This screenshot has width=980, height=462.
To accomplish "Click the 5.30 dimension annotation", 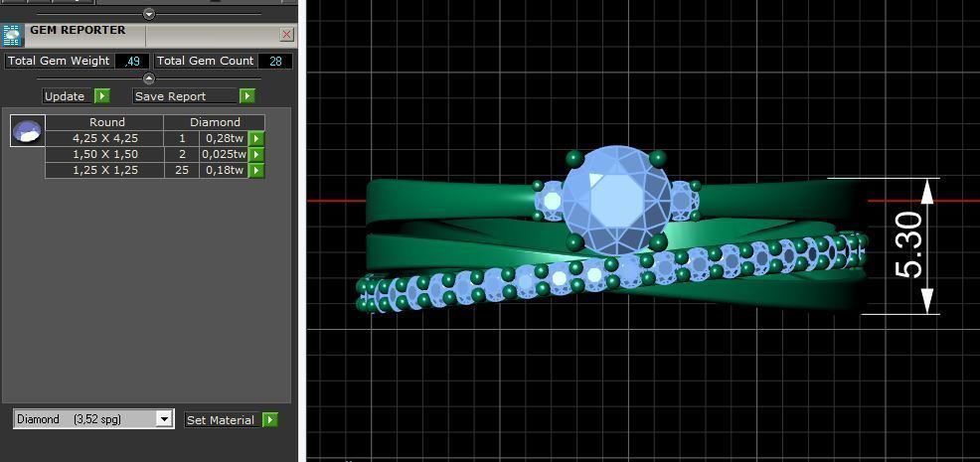I will point(908,243).
